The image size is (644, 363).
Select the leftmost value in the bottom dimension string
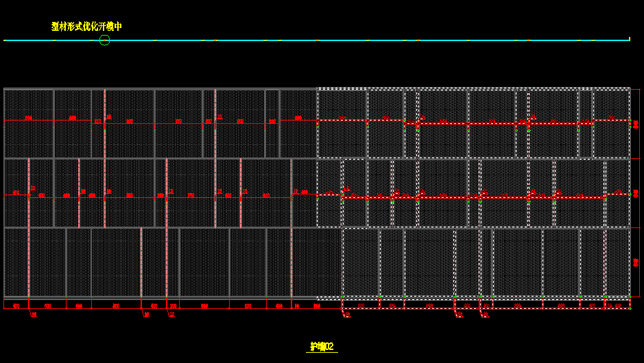[x=16, y=306]
